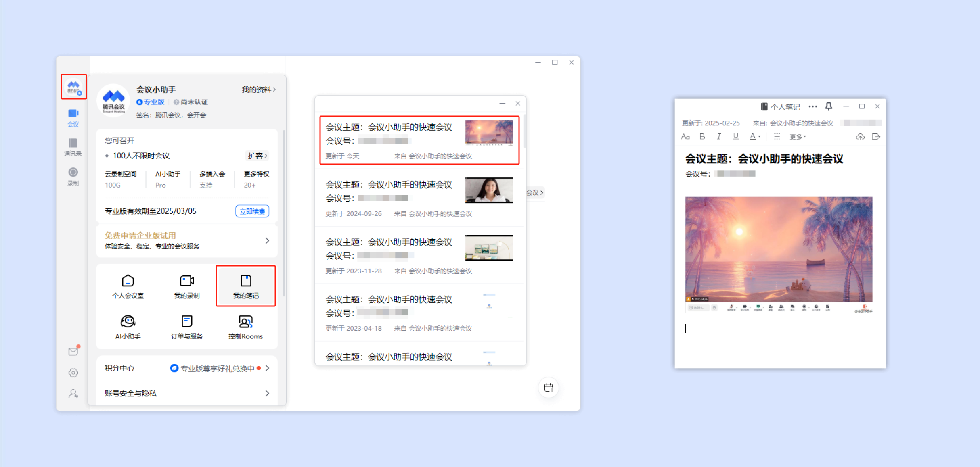Open the note updated 今天
The height and width of the screenshot is (467, 980).
click(419, 140)
